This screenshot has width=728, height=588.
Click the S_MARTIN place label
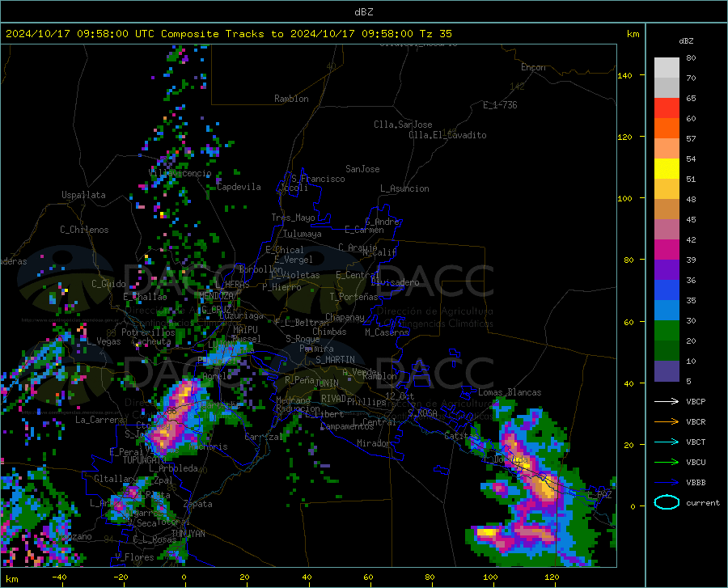click(335, 360)
